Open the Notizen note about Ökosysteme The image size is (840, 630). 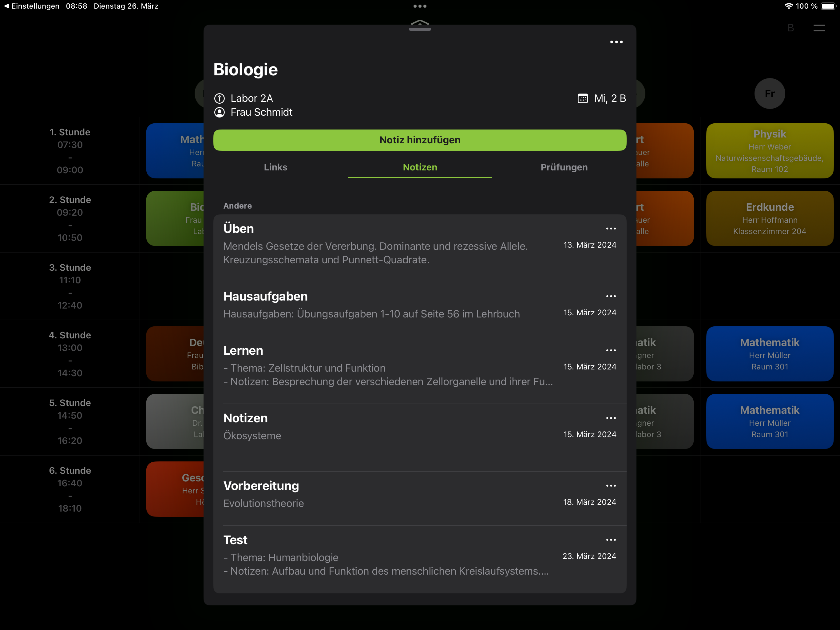click(420, 437)
